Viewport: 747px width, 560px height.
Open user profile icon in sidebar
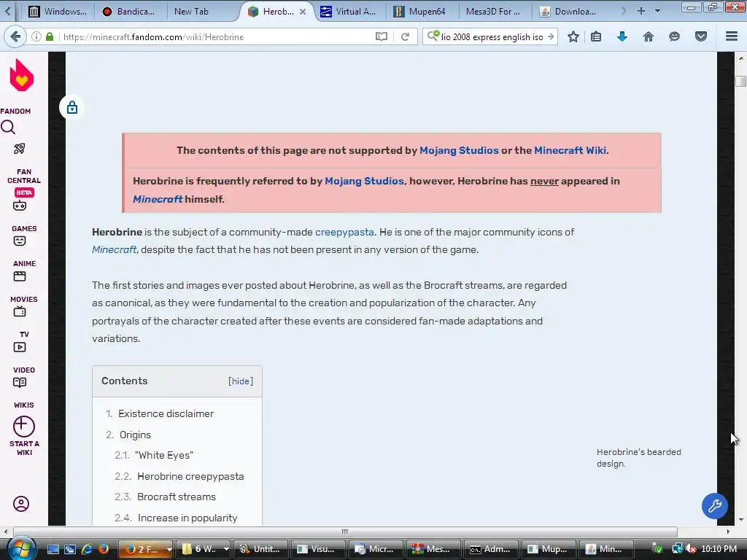[21, 504]
